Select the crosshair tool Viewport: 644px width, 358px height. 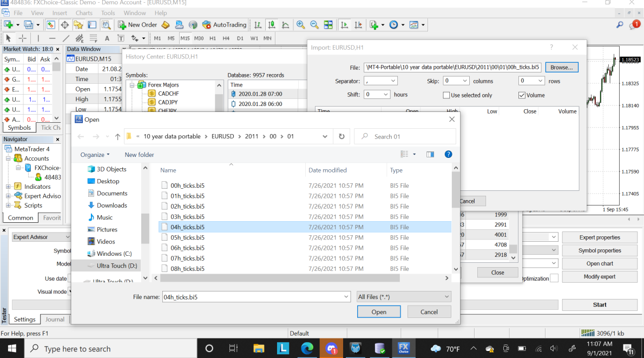(x=23, y=38)
